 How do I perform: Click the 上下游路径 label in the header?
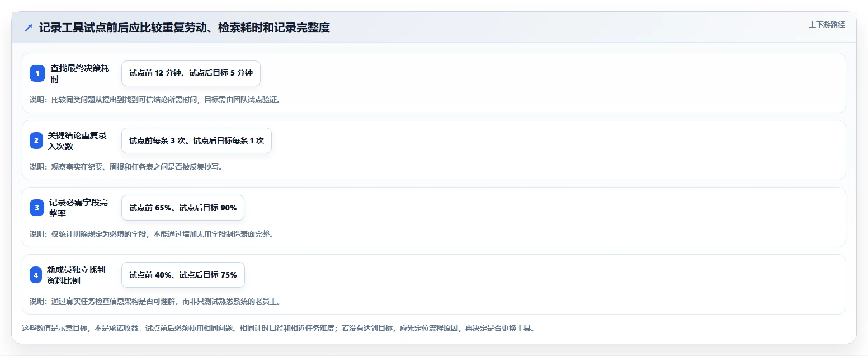pyautogui.click(x=827, y=25)
